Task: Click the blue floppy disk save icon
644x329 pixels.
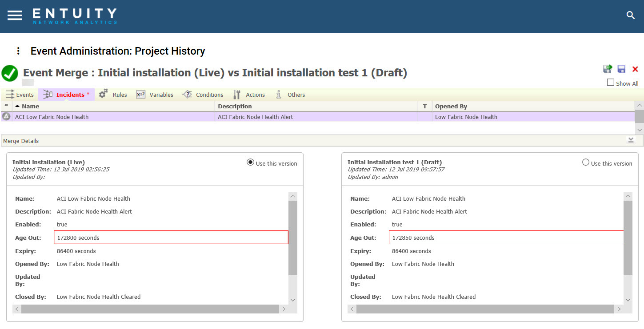Action: 621,69
